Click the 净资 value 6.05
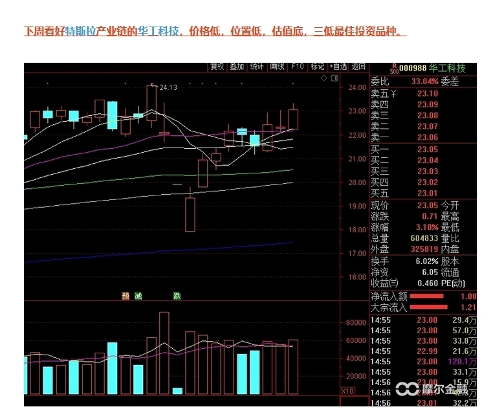 point(430,272)
